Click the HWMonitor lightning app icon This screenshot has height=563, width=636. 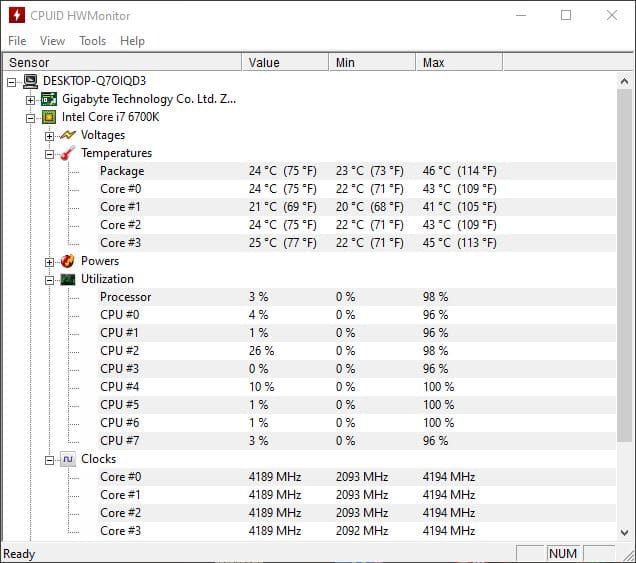(x=15, y=15)
